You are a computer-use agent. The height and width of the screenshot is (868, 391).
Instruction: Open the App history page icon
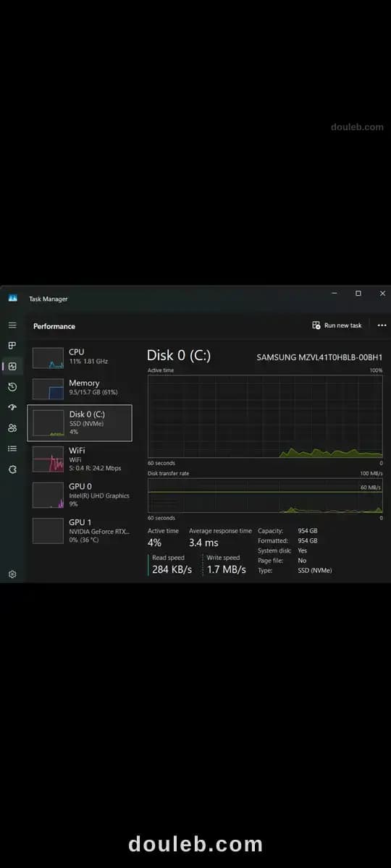click(x=12, y=387)
